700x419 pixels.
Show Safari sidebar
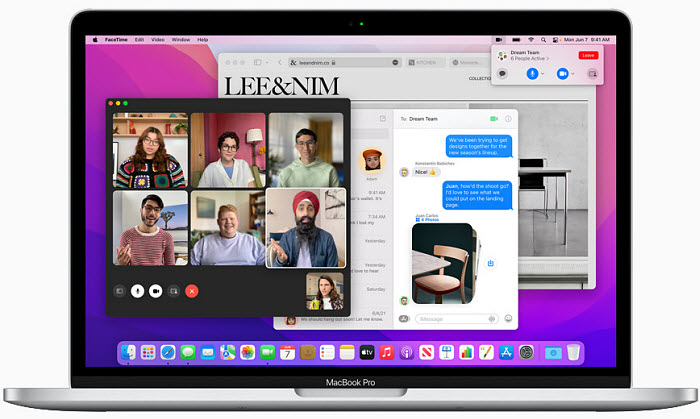pyautogui.click(x=258, y=62)
